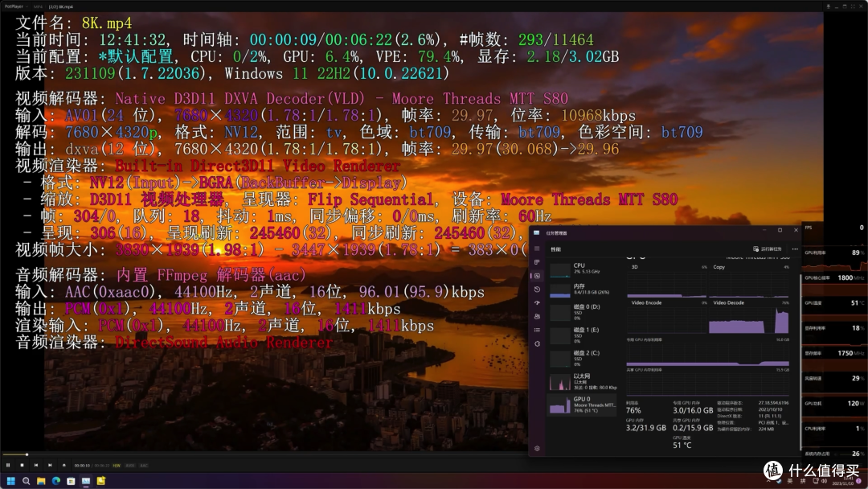Image resolution: width=868 pixels, height=489 pixels.
Task: Open the App history page icon
Action: [537, 289]
